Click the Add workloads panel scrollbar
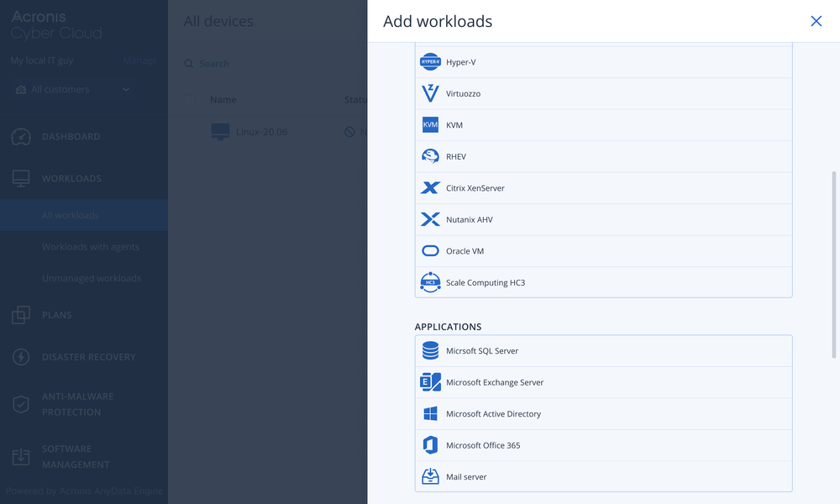 (x=833, y=265)
